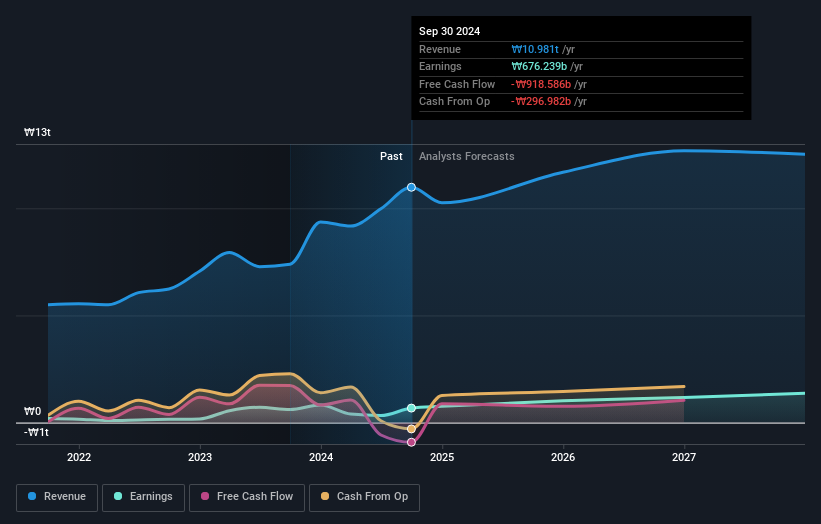Select the -₩918.586b free cash flow value
The image size is (821, 524).
pos(541,84)
